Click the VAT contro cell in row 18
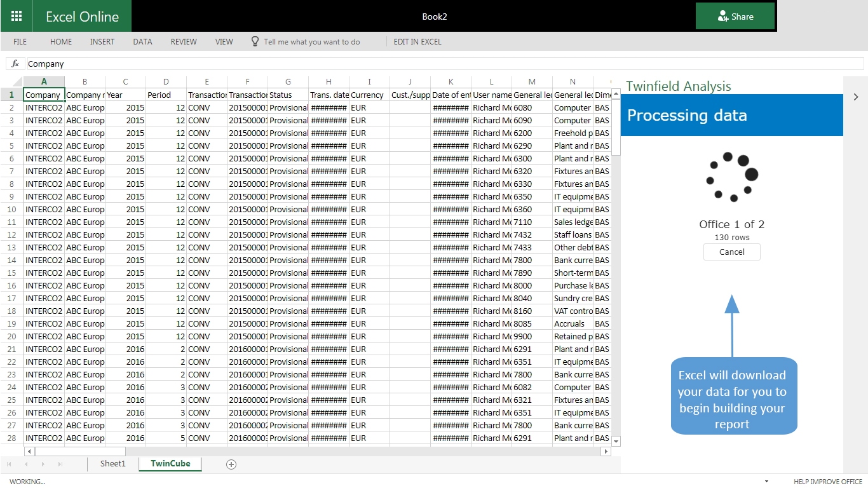Image resolution: width=868 pixels, height=488 pixels. pos(573,311)
